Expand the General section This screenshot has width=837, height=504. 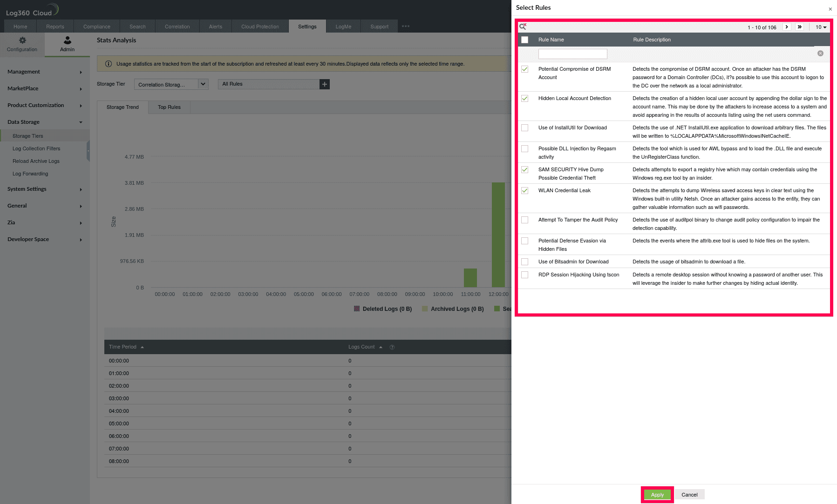(x=45, y=206)
